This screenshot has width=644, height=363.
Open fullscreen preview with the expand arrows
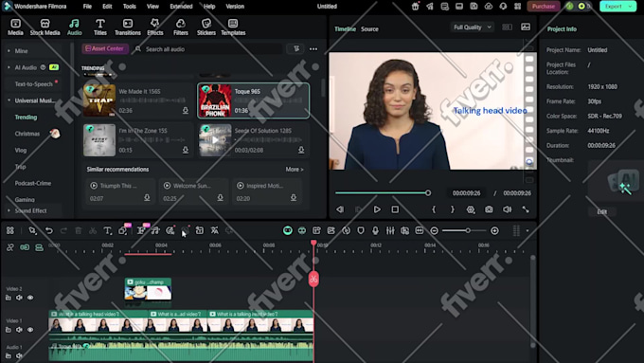(x=526, y=209)
